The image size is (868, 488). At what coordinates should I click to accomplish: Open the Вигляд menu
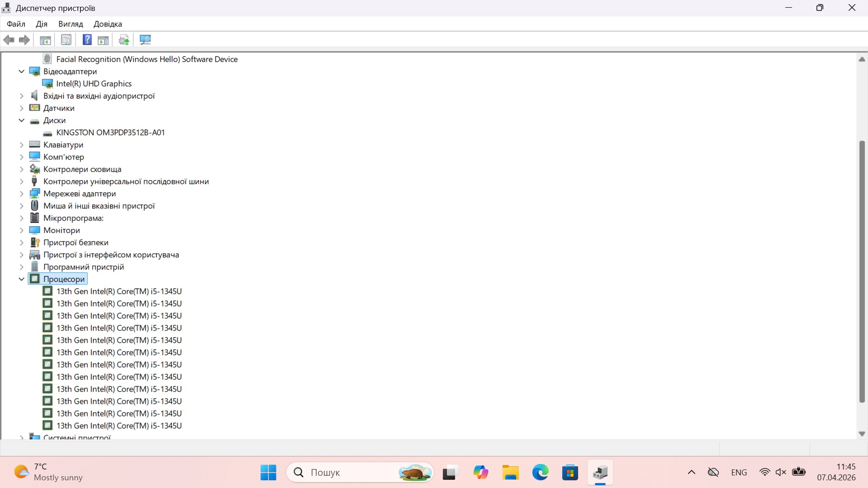point(71,24)
